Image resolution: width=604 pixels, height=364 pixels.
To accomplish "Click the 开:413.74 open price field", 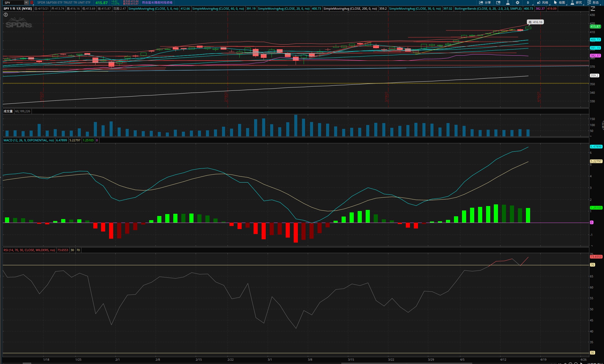I will 58,9.
